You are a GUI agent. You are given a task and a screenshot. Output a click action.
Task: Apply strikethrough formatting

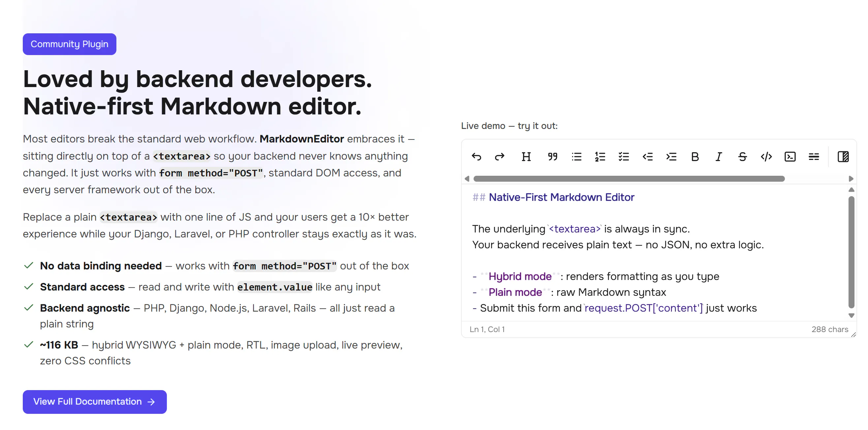742,157
